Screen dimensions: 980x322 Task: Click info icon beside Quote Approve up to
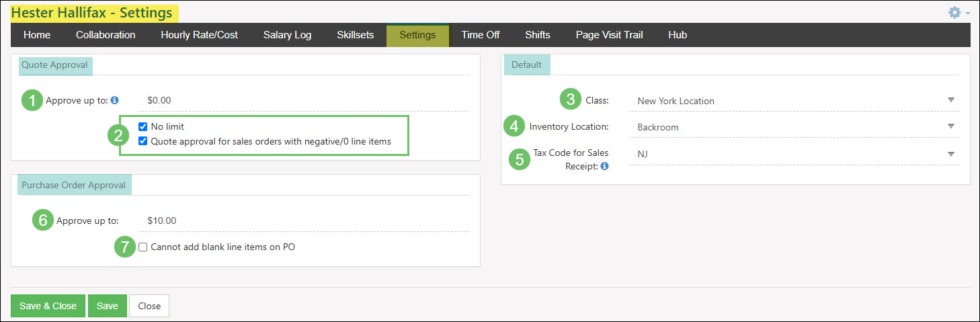point(114,100)
